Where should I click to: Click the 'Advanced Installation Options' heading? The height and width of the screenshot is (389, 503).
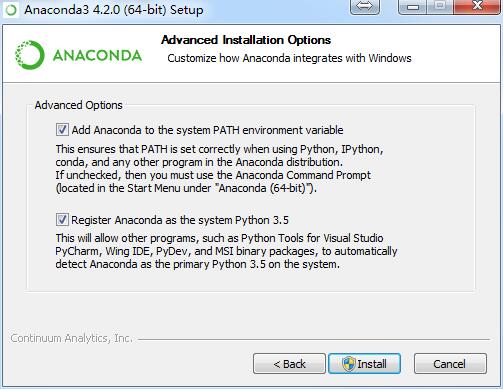pos(246,40)
